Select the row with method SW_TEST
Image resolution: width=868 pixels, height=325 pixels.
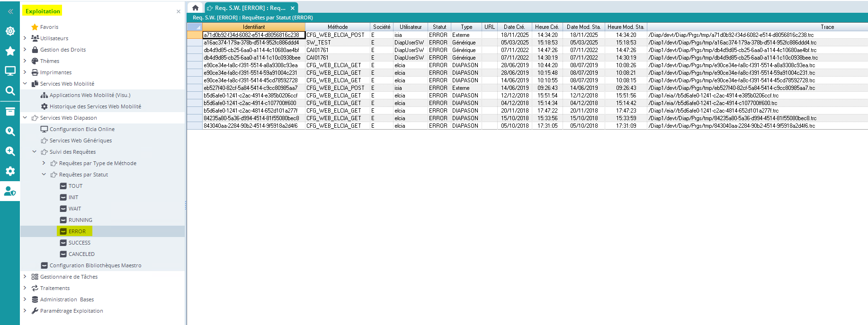click(318, 43)
